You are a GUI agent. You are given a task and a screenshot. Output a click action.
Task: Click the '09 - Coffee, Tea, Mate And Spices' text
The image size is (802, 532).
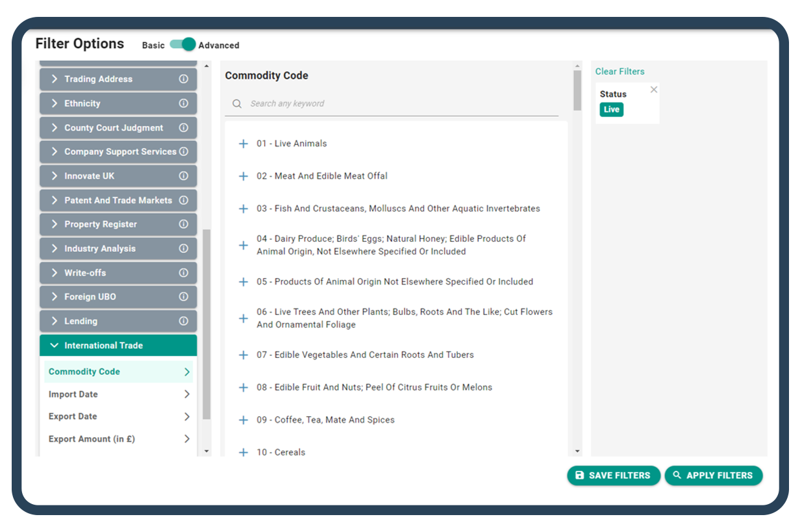(x=325, y=420)
